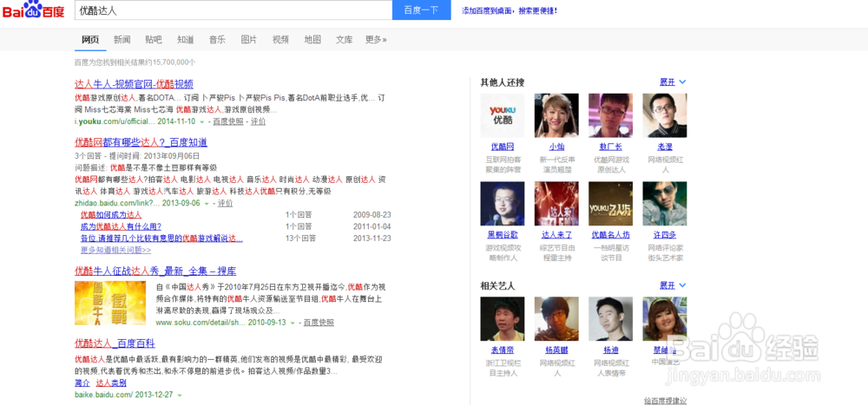Click the 黑桐谷歌 portrait image

pyautogui.click(x=503, y=204)
